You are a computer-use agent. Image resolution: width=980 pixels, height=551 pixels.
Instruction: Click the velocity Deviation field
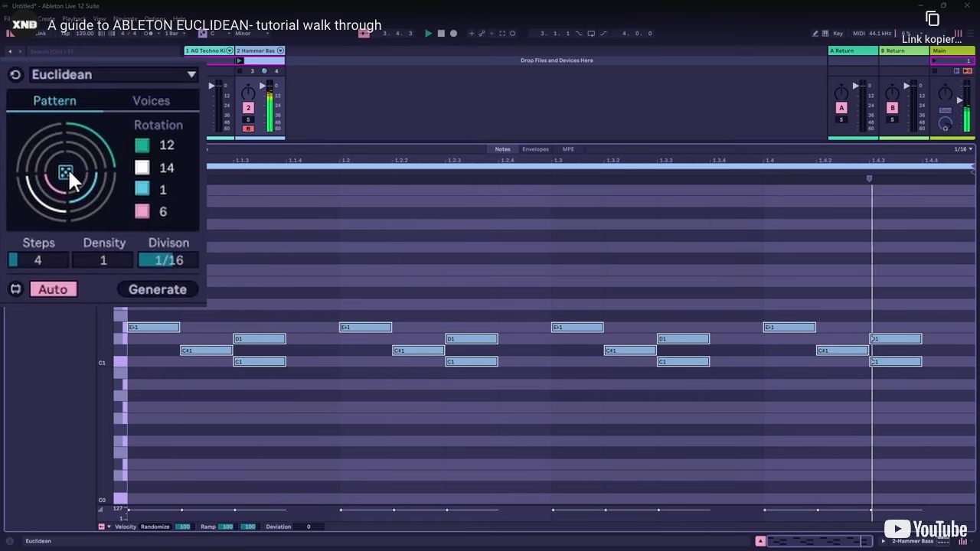pyautogui.click(x=309, y=527)
